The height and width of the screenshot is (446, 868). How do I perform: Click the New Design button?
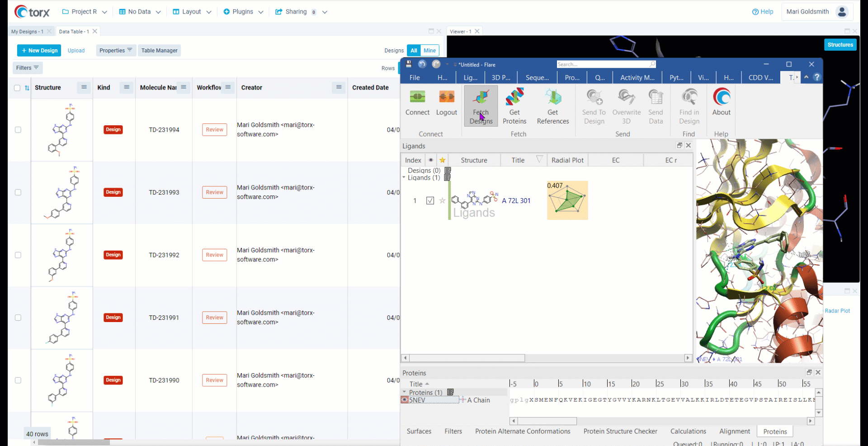click(x=40, y=51)
